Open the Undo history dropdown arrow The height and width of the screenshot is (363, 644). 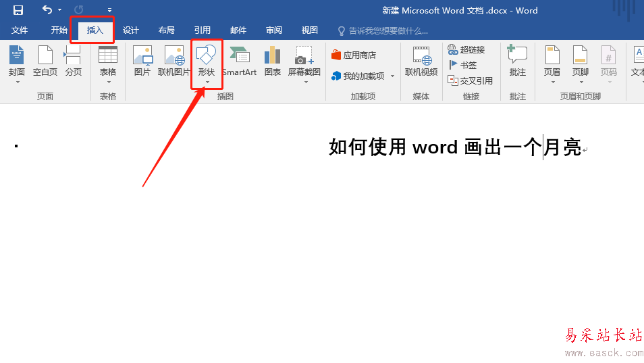coord(60,10)
